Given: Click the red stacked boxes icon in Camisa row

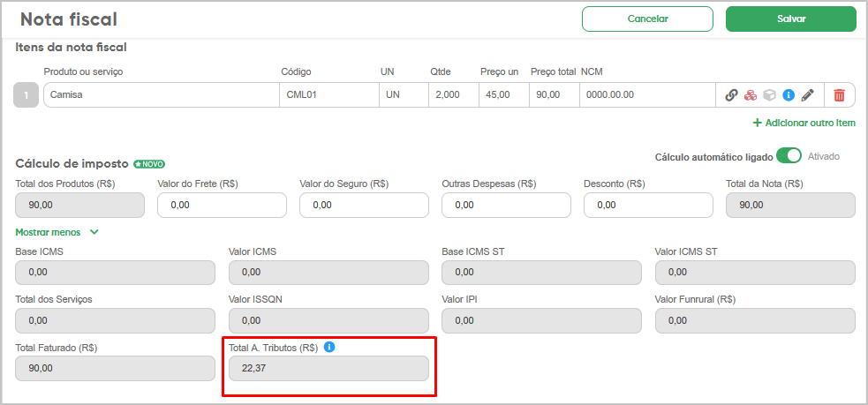Looking at the screenshot, I should [750, 95].
